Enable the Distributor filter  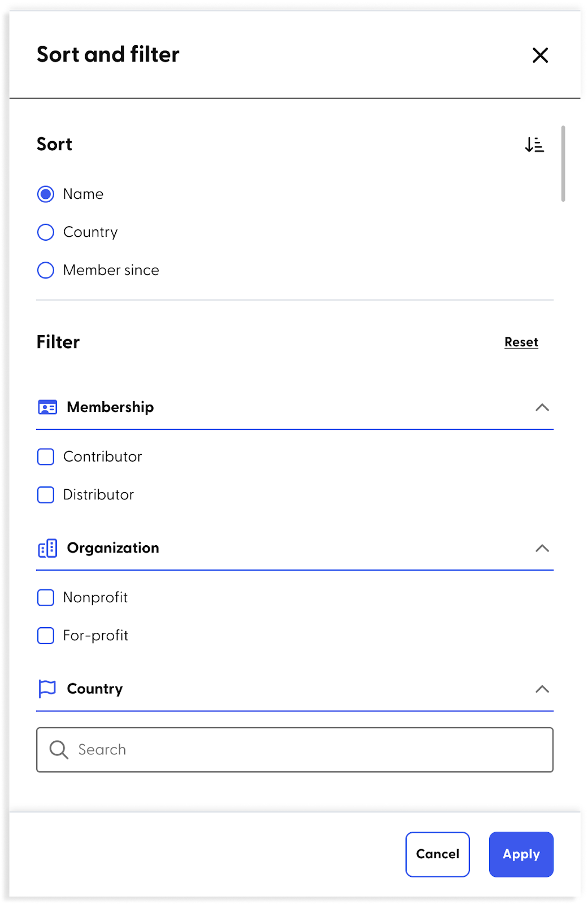46,495
